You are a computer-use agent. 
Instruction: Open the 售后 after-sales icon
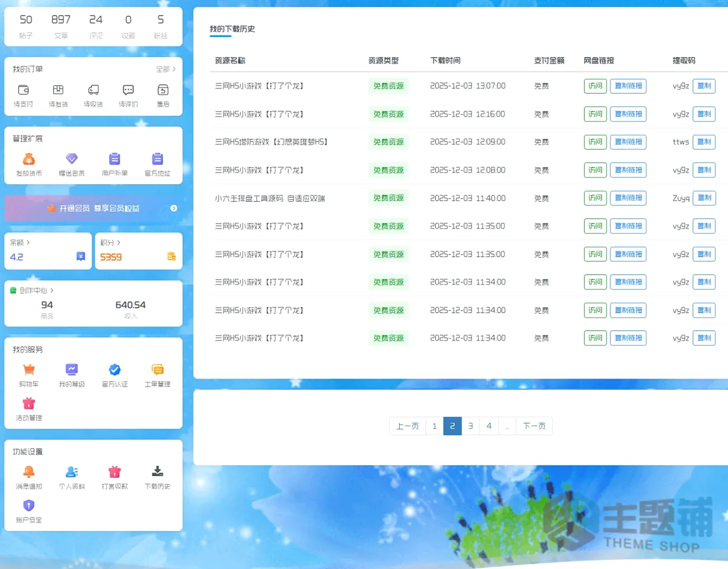[x=163, y=90]
